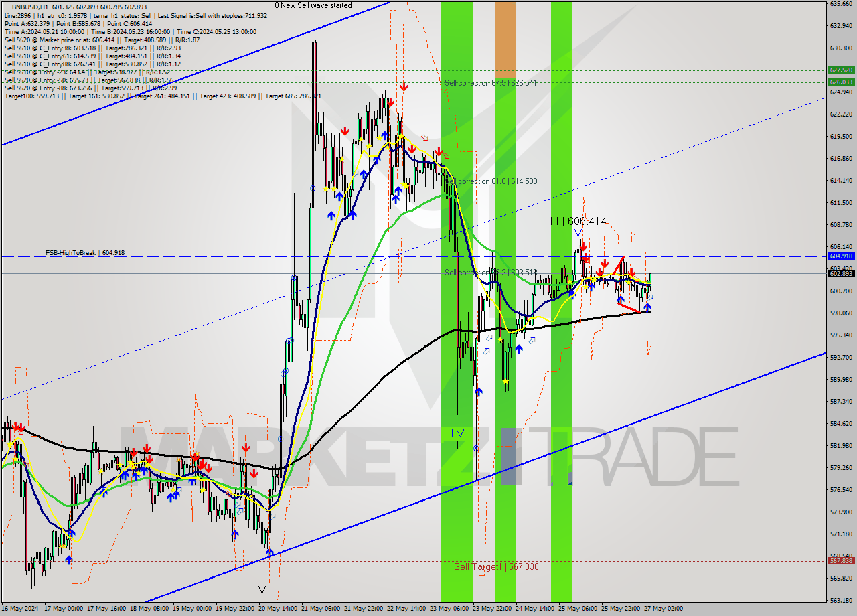Click the 'Point A:632.379' info line
The height and width of the screenshot is (616, 857).
tap(78, 23)
